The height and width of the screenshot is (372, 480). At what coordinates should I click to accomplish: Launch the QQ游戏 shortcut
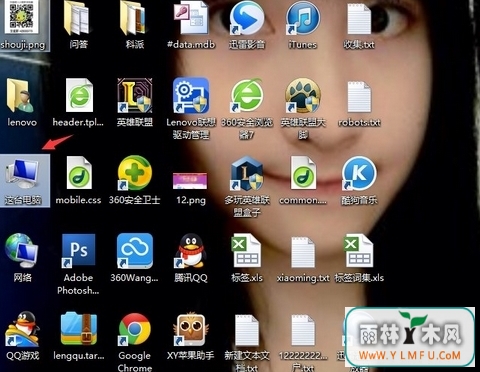(x=22, y=329)
